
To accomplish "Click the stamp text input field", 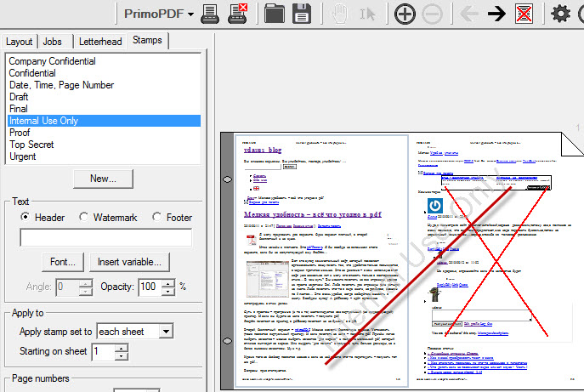I will tap(106, 237).
